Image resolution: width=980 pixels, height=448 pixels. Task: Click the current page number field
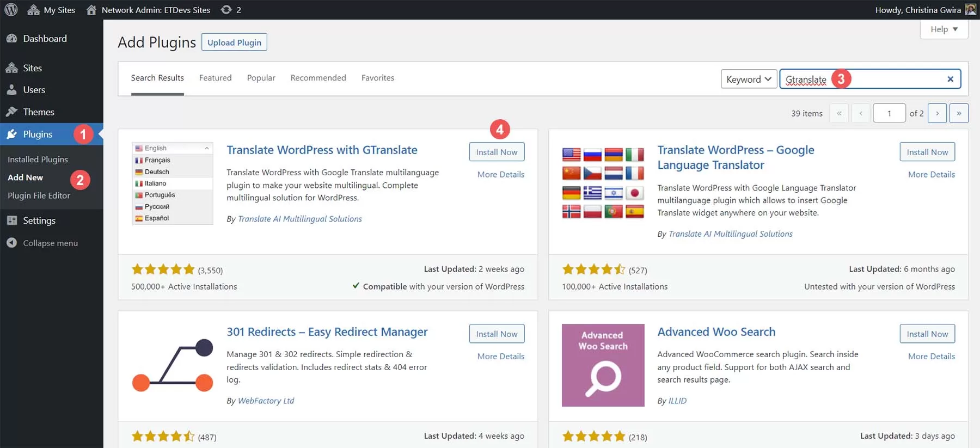(x=889, y=113)
